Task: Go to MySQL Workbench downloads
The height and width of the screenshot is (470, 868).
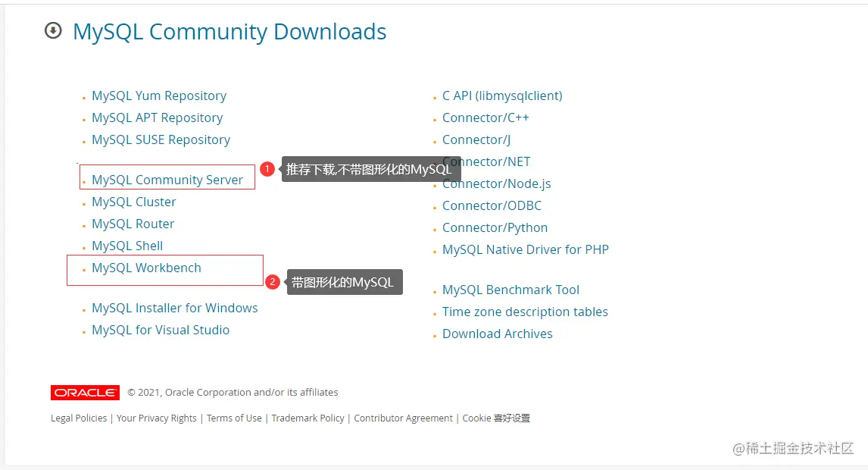Action: pyautogui.click(x=147, y=268)
